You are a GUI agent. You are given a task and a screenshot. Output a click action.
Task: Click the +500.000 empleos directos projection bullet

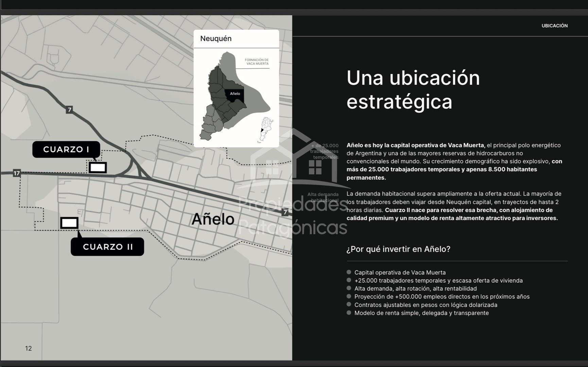[x=442, y=297]
